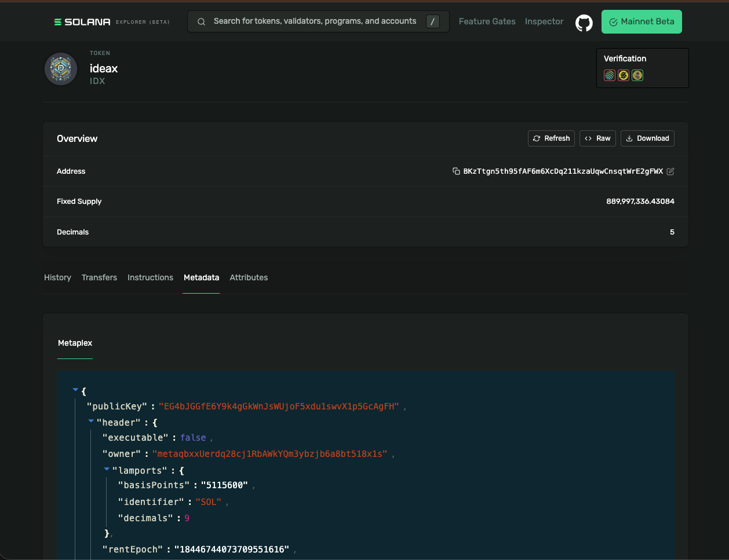Screen dimensions: 729x560
Task: Select the Metaplex sub-tab
Action: point(75,343)
